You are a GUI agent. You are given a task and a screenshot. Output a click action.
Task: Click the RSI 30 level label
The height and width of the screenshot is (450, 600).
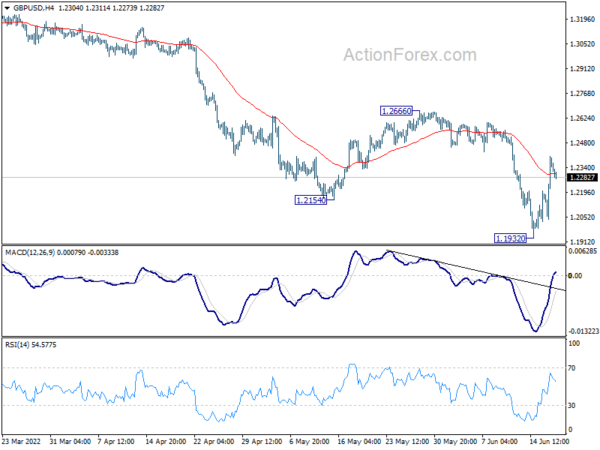coord(572,405)
